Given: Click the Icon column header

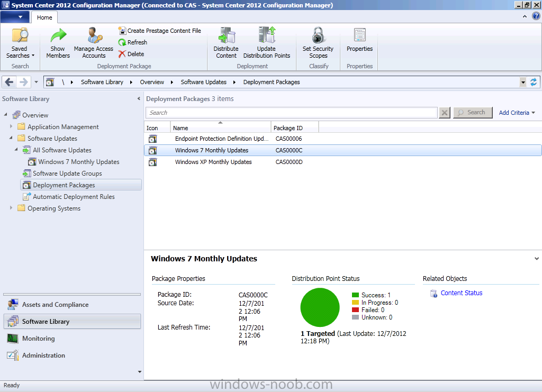Looking at the screenshot, I should coord(157,127).
